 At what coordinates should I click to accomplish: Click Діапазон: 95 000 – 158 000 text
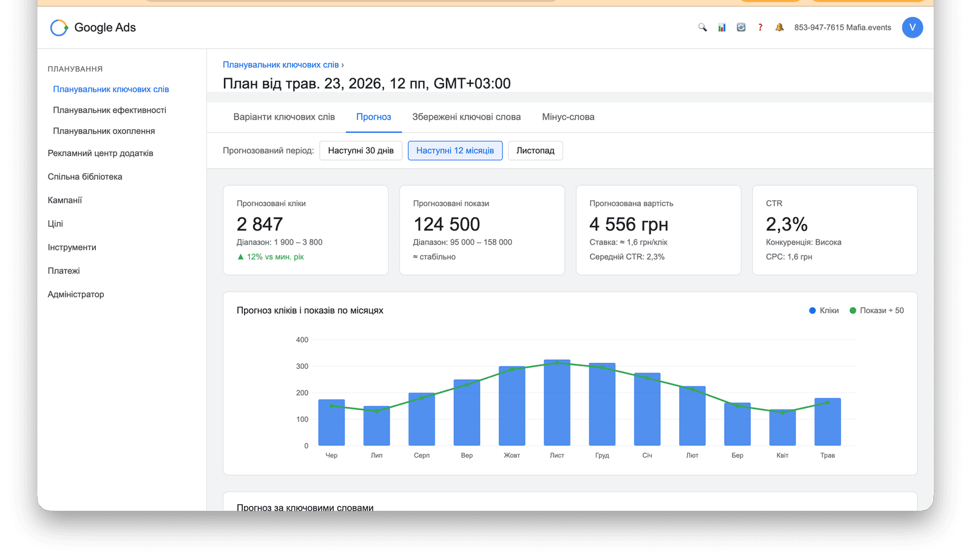[x=462, y=243]
